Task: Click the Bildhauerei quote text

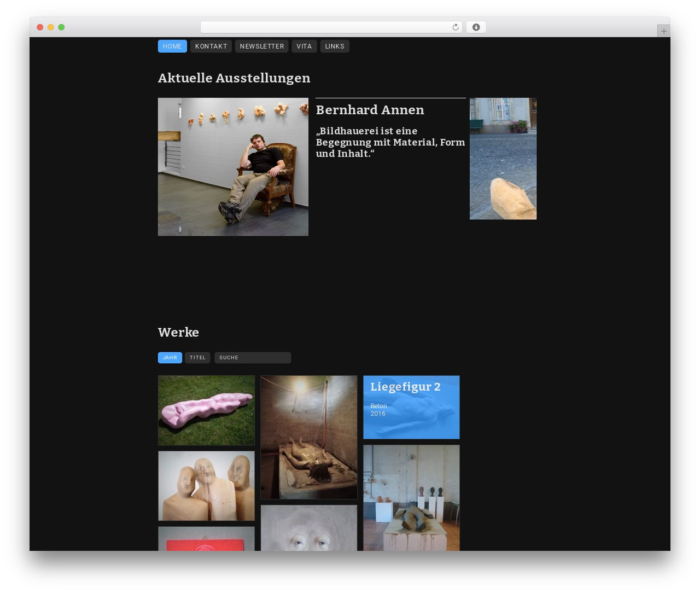Action: point(390,142)
